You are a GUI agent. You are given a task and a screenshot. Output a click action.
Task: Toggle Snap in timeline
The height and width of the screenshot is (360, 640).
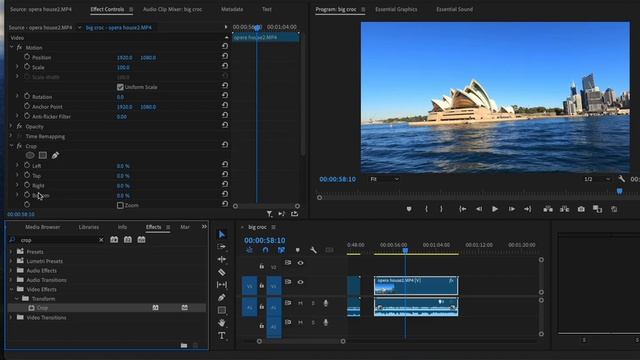click(265, 250)
